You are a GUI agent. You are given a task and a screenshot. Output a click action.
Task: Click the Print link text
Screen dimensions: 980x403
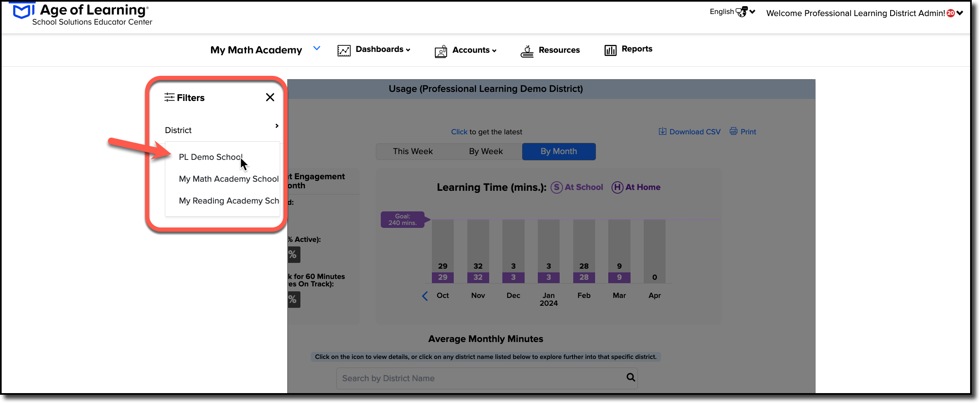point(748,132)
